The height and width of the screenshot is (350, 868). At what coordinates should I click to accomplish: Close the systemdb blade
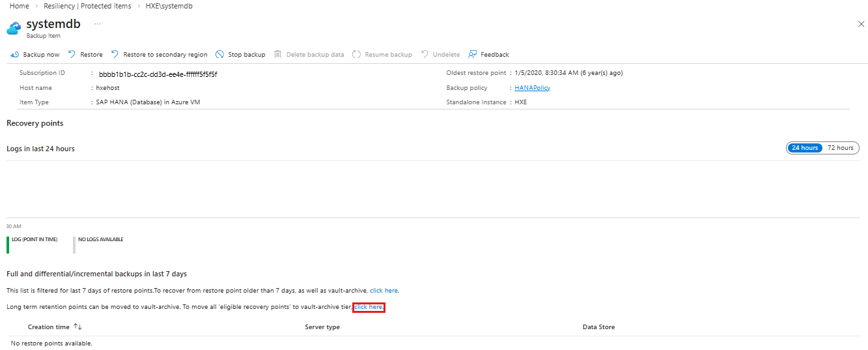(x=861, y=23)
